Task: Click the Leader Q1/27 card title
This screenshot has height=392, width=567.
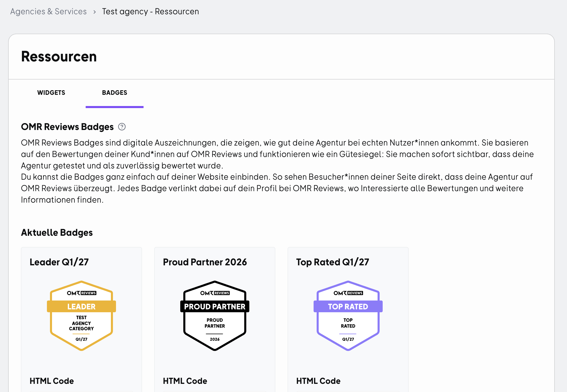Action: [59, 262]
